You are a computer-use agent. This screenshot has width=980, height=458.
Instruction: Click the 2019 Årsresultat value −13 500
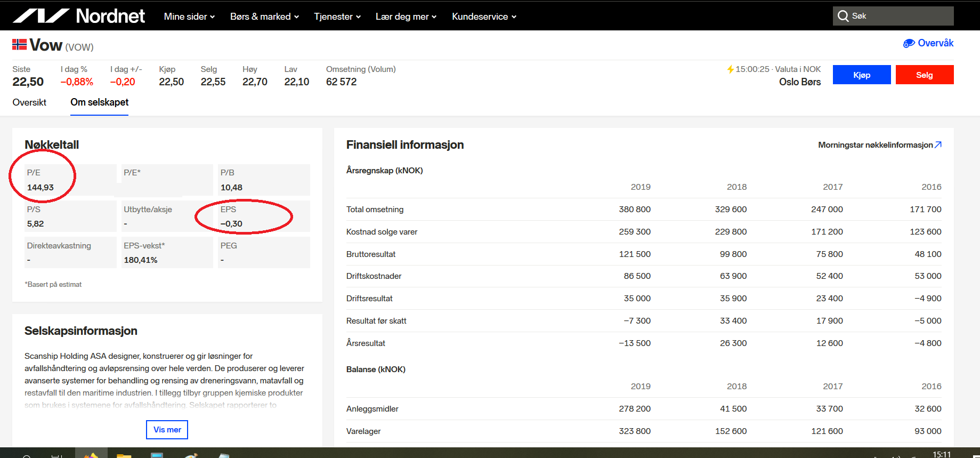[635, 343]
